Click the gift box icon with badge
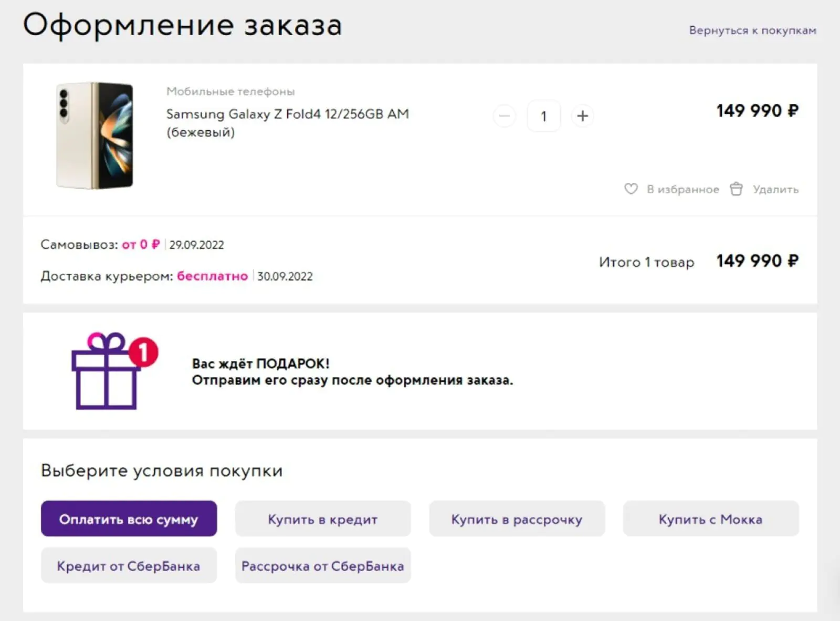The width and height of the screenshot is (840, 621). point(114,371)
